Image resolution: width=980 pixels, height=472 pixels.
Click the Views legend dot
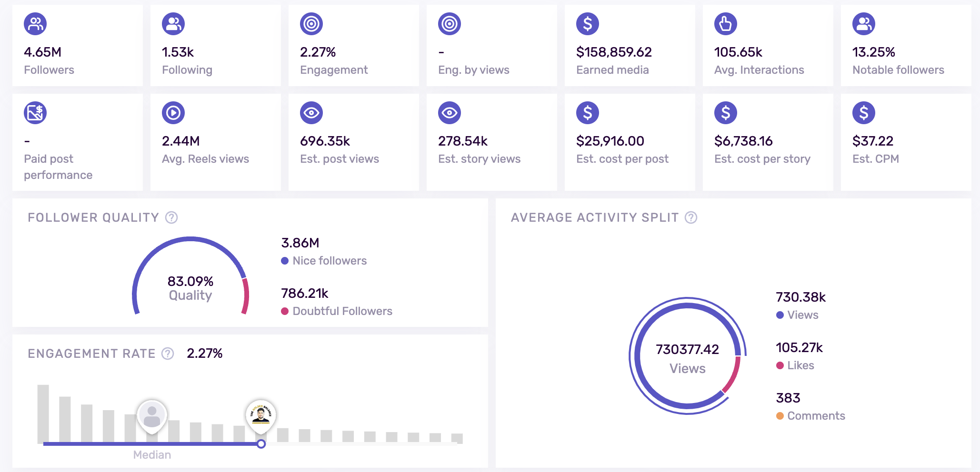[780, 315]
